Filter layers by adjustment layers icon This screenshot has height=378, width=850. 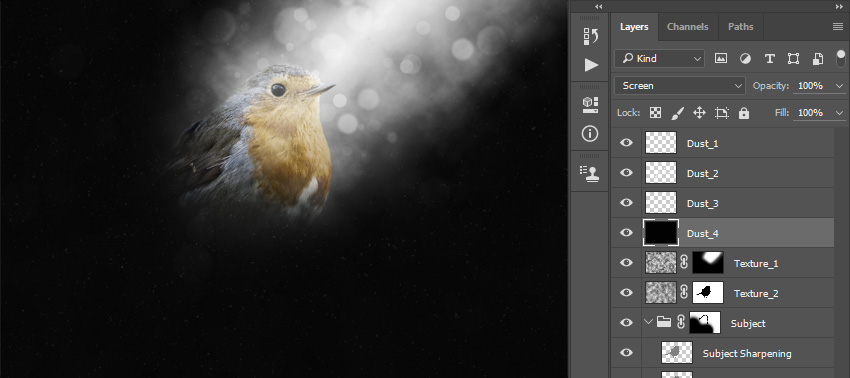click(745, 59)
